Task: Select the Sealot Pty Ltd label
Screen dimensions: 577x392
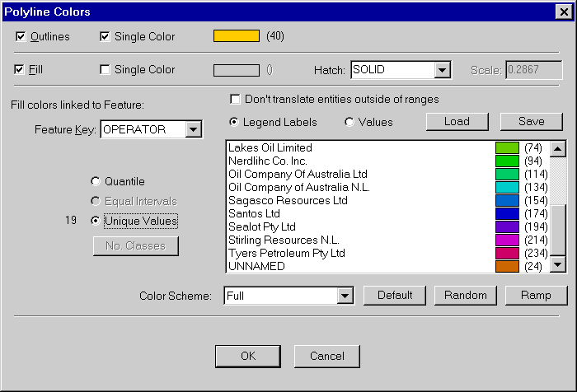Action: [262, 227]
